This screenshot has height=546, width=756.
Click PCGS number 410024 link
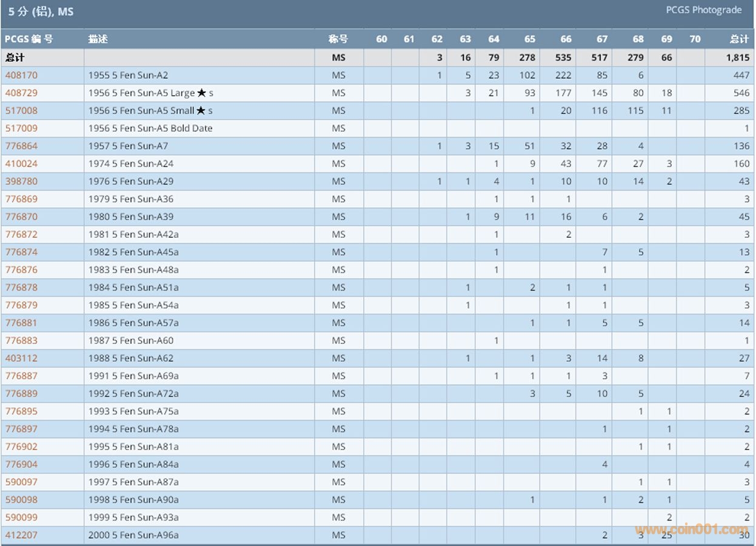point(21,163)
